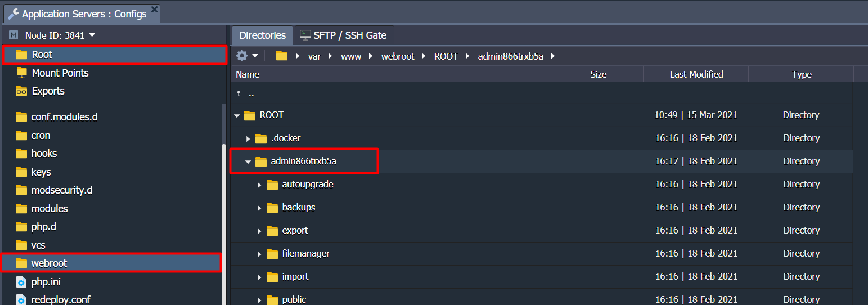Click the terminal icon on SFTP tab
Viewport: 868px width, 305px height.
tap(305, 35)
